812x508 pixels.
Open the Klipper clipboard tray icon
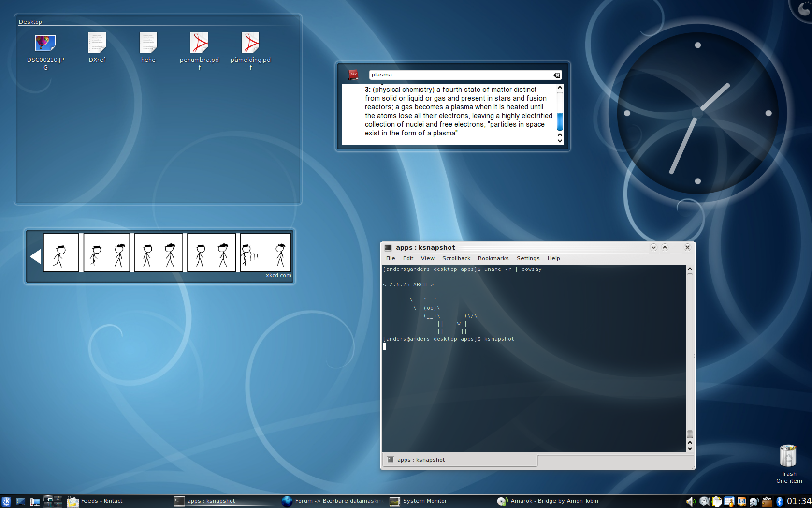716,502
